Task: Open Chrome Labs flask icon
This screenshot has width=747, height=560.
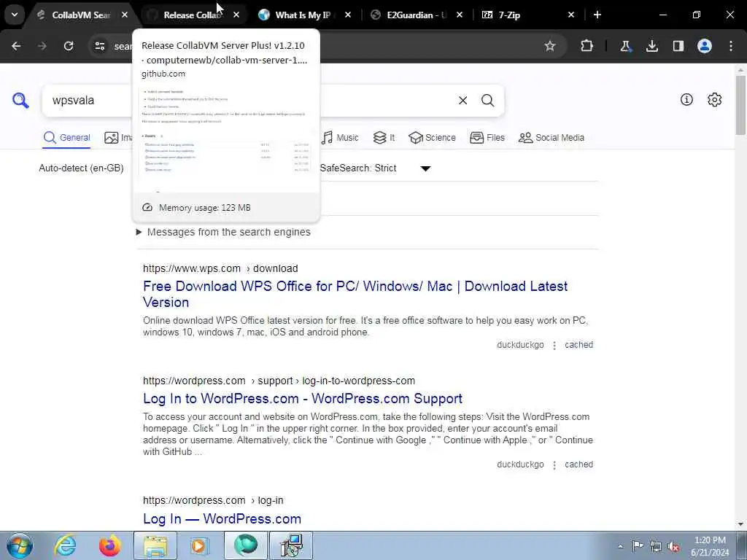Action: click(625, 46)
